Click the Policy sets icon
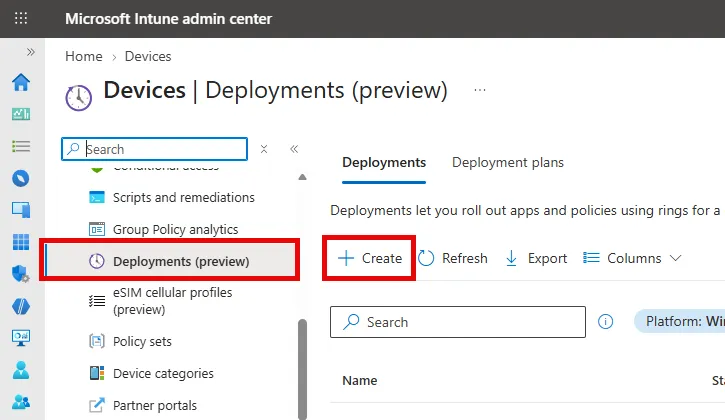Screen dimensions: 725x420 coord(97,341)
